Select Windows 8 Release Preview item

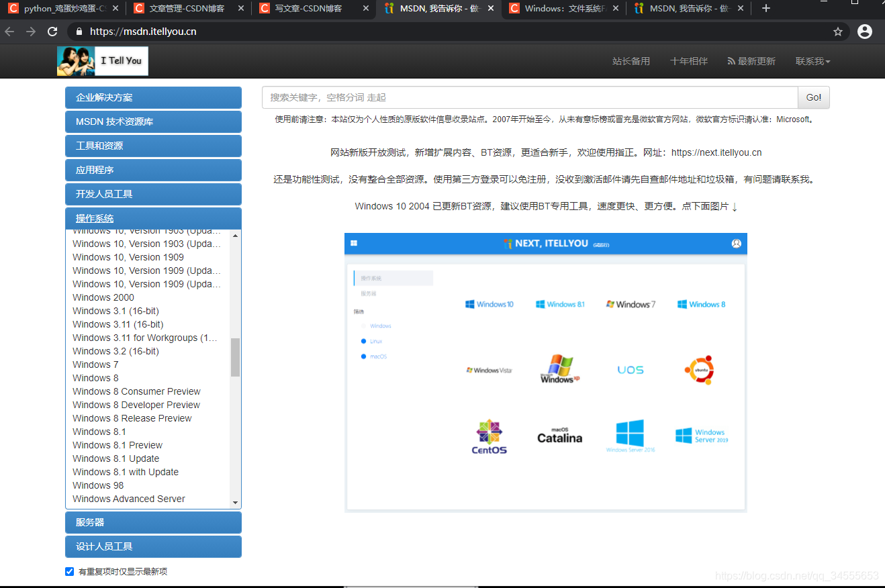(132, 418)
